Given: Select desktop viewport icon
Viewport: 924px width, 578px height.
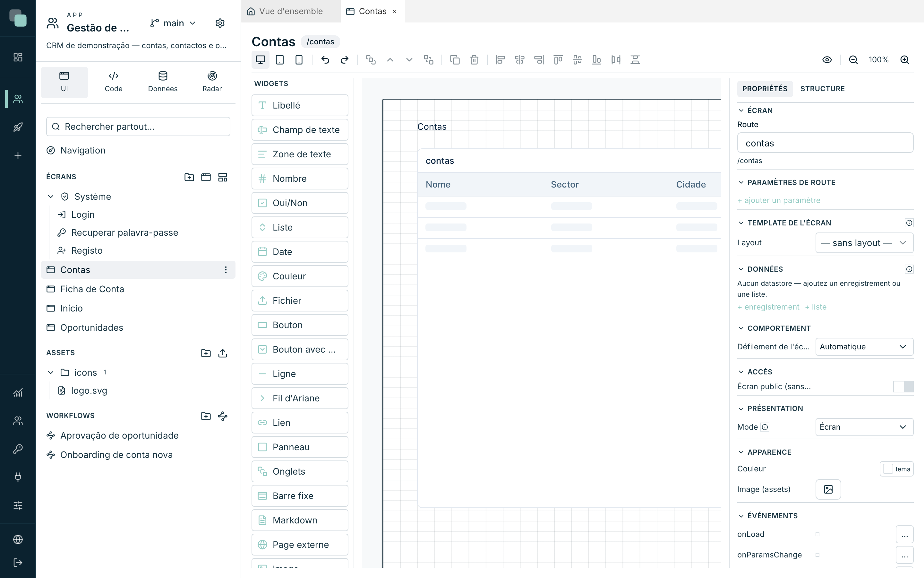Looking at the screenshot, I should [x=261, y=60].
